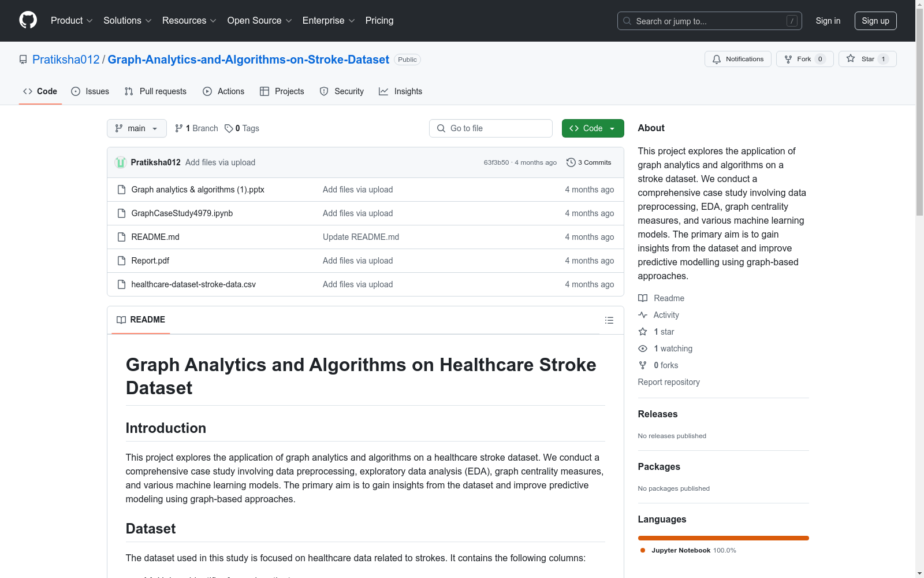This screenshot has width=924, height=578.
Task: Click the fork icon beside 0 forks
Action: (x=643, y=365)
